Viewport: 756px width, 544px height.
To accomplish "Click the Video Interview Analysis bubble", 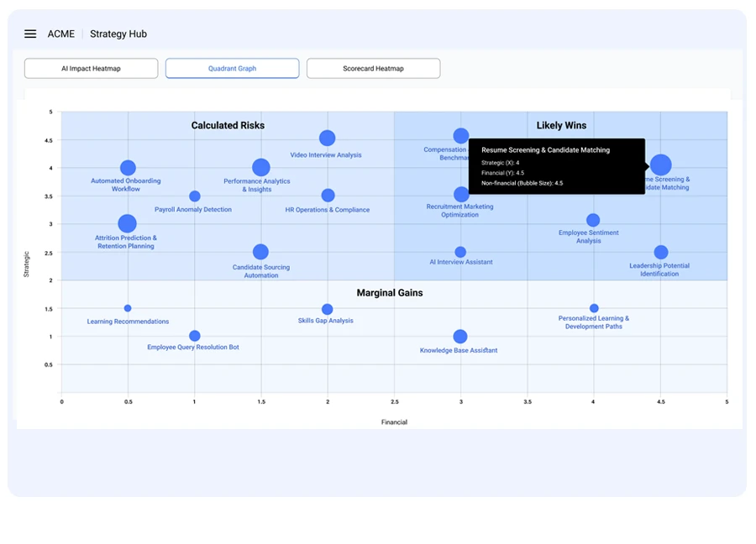I will pyautogui.click(x=328, y=139).
